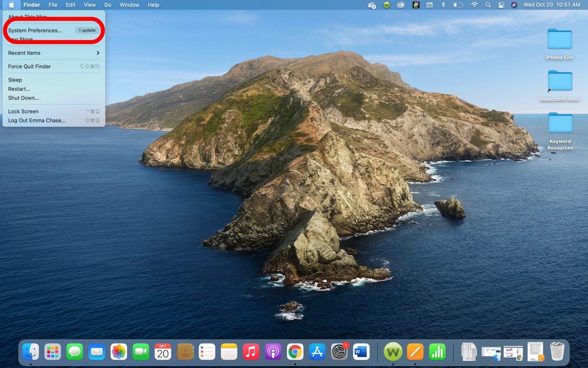Screen dimensions: 588x368
Task: Open the Go menu in the menu bar
Action: point(107,5)
